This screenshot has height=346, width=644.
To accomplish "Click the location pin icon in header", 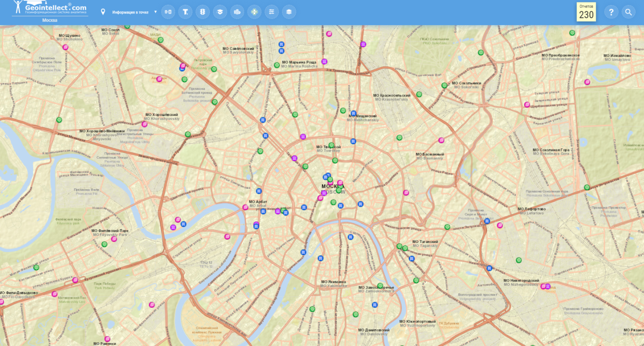I will click(103, 12).
